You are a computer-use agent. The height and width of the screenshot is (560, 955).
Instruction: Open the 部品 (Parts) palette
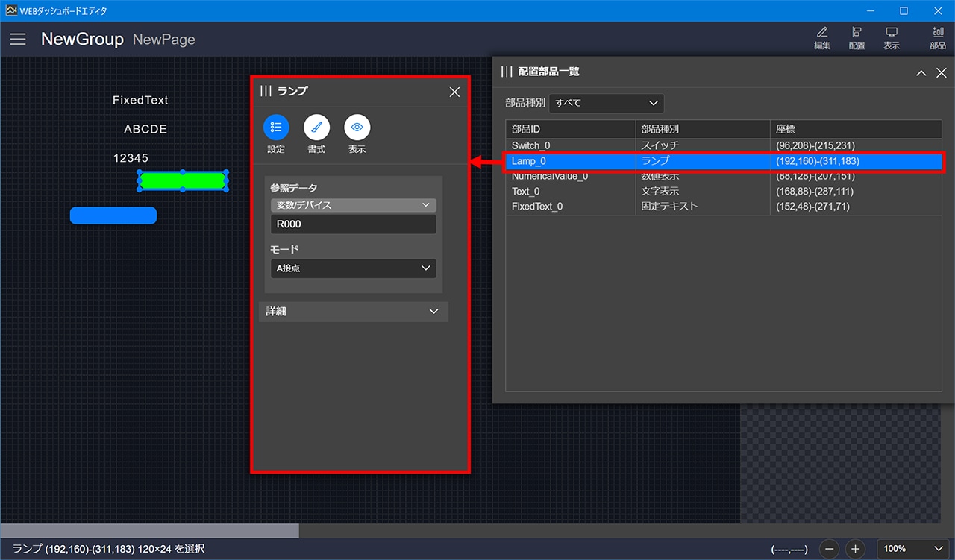[x=937, y=38]
